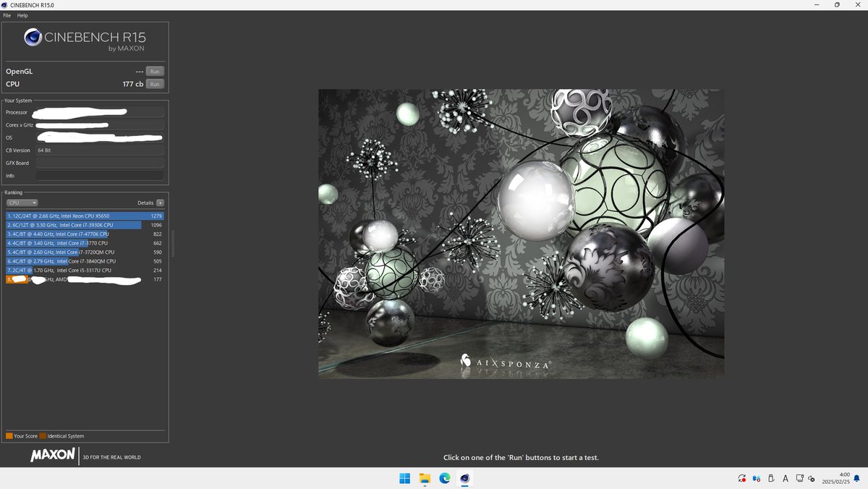Click the CB Version field showing 64 Bit
Viewport: 868px width, 489px height.
pos(100,150)
